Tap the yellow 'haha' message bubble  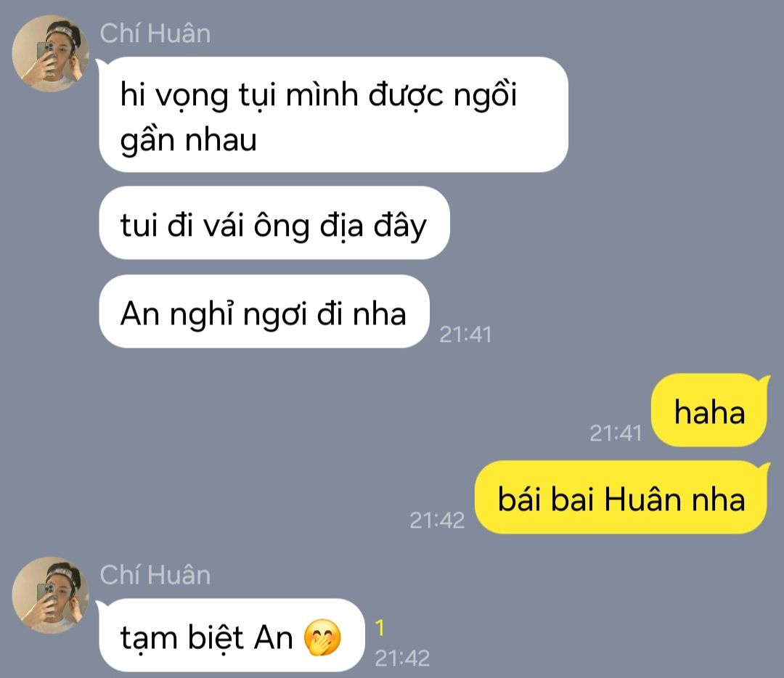click(709, 410)
